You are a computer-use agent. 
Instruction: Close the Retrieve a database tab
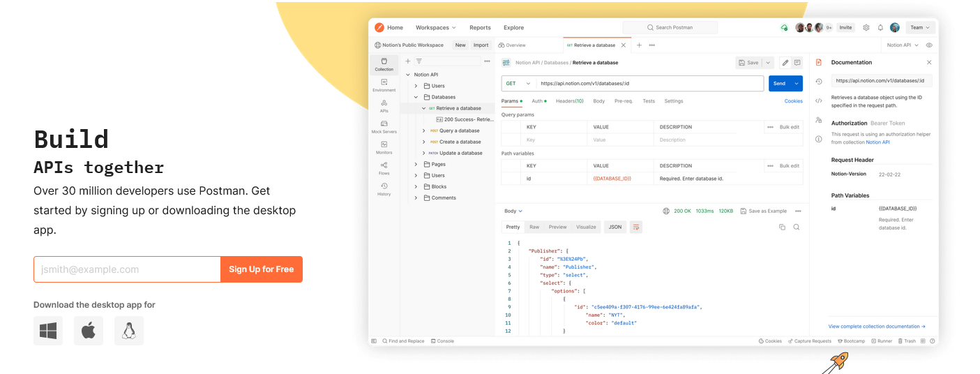(624, 45)
